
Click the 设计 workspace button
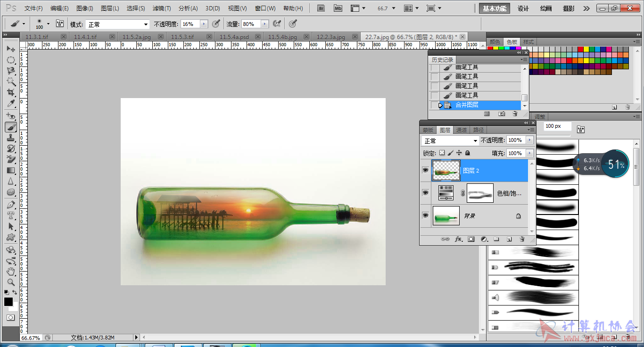click(523, 8)
